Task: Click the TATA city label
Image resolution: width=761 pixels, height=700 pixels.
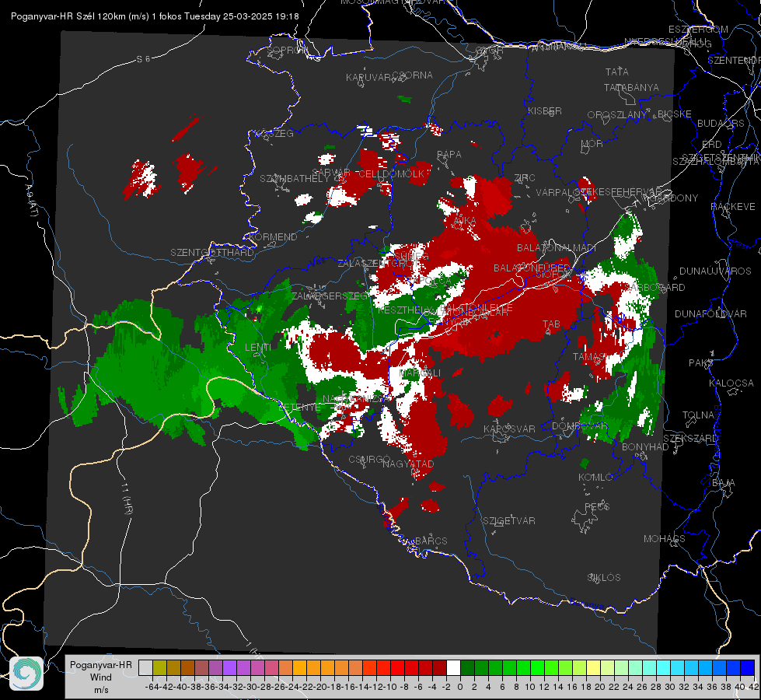Action: [617, 72]
